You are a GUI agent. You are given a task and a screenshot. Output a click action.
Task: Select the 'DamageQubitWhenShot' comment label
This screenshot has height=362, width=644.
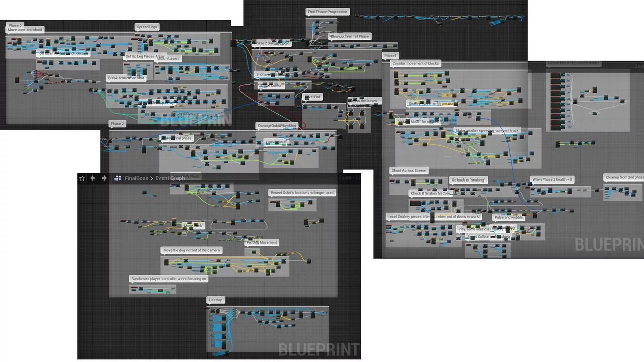(277, 126)
